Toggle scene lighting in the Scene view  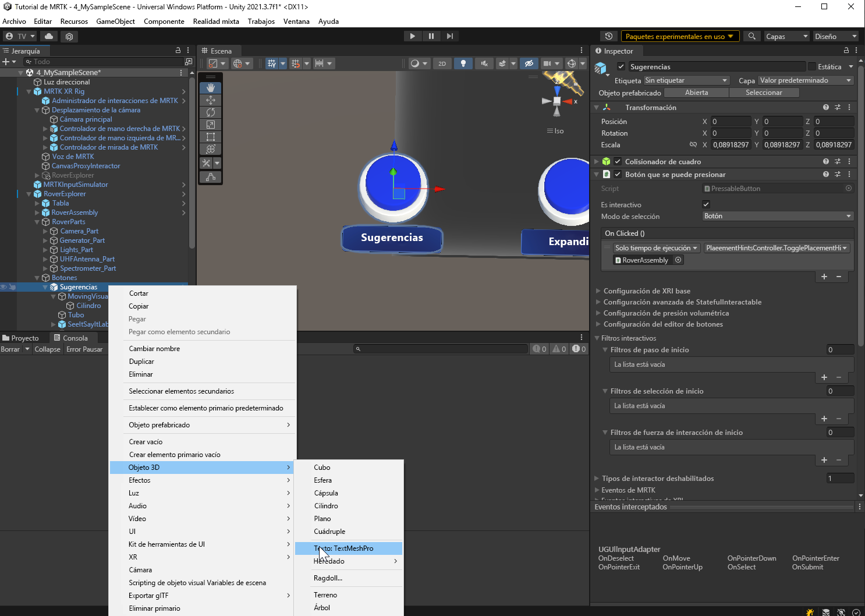tap(463, 63)
